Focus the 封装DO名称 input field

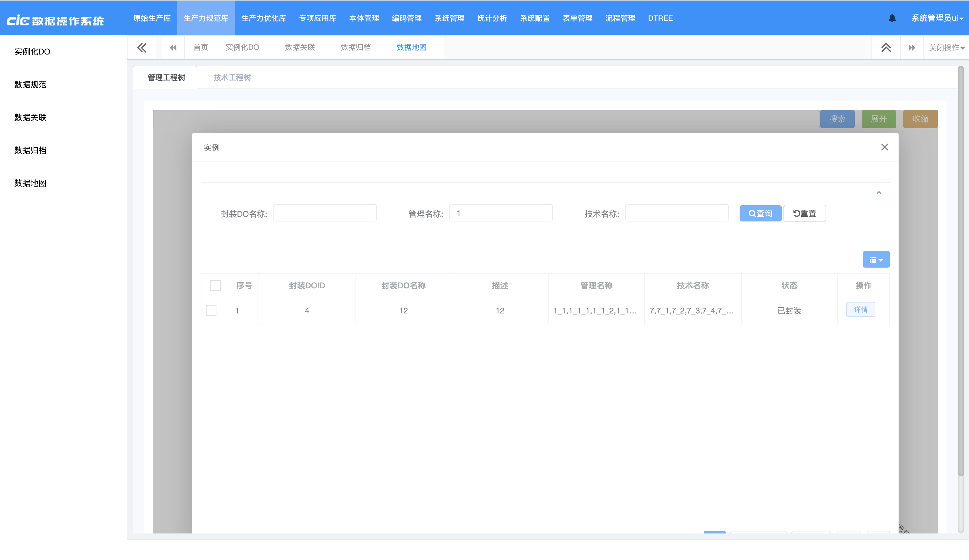pyautogui.click(x=325, y=213)
